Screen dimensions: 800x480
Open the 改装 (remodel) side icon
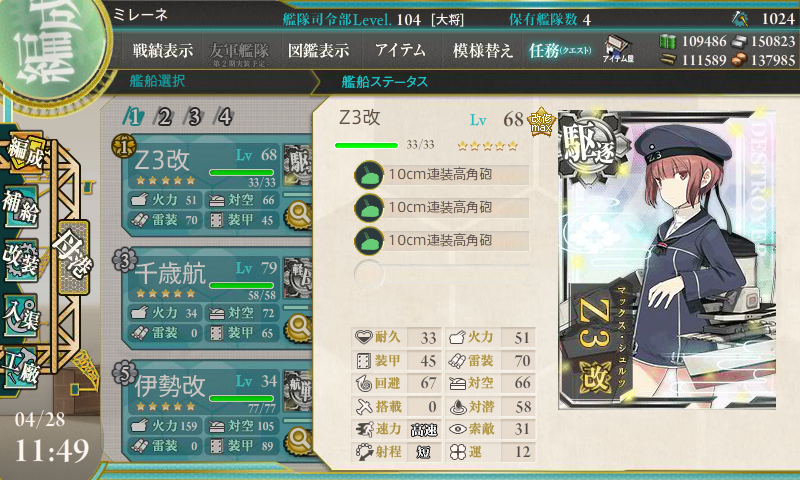(21, 260)
